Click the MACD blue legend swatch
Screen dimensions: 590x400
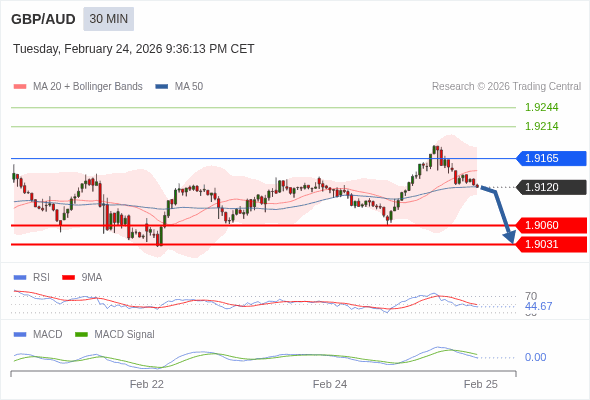click(x=20, y=335)
